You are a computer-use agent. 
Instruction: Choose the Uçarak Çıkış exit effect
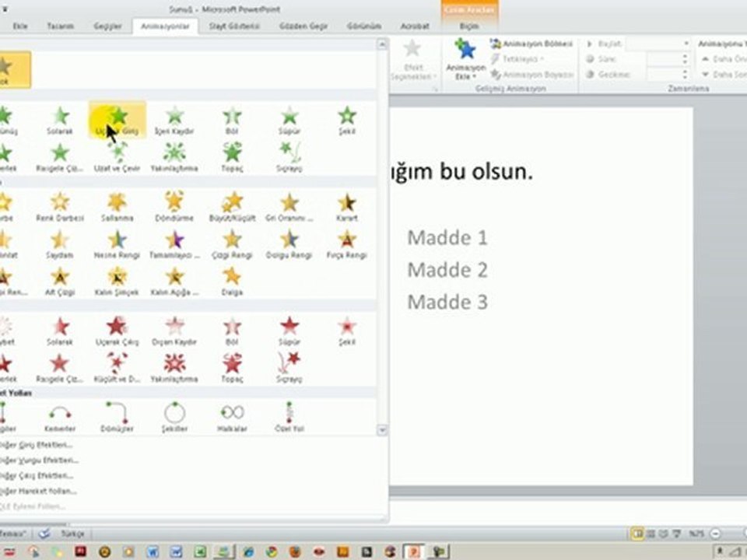(117, 331)
